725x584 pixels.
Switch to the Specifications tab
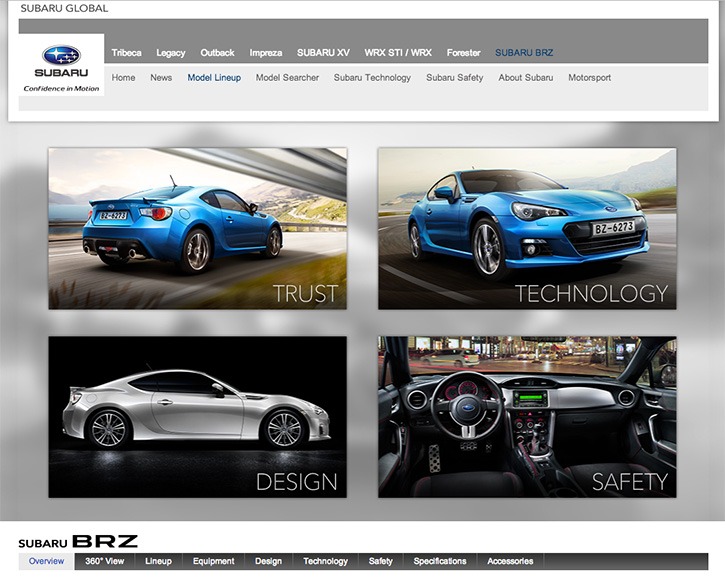click(440, 561)
